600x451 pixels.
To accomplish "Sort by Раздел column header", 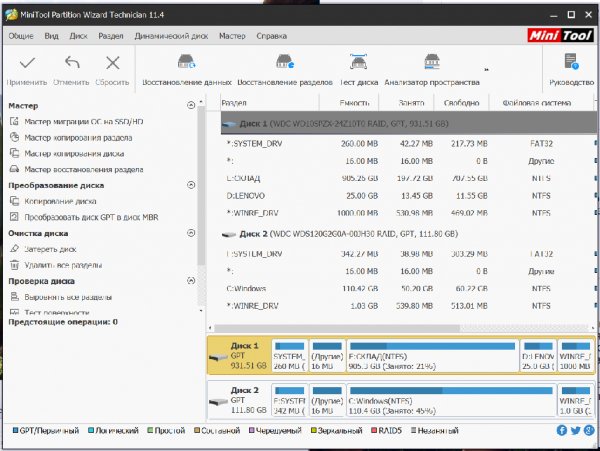I will pos(270,103).
